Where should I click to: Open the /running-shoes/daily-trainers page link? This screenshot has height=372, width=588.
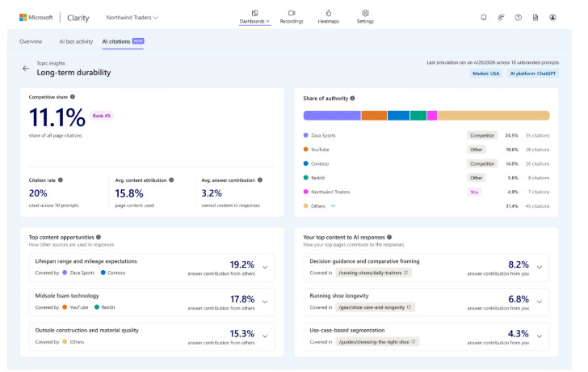point(373,273)
